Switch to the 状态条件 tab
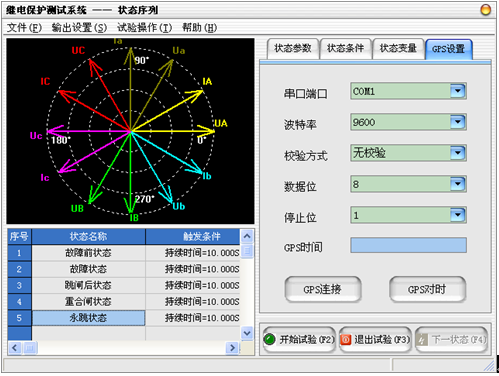This screenshot has height=376, width=499. (x=345, y=49)
